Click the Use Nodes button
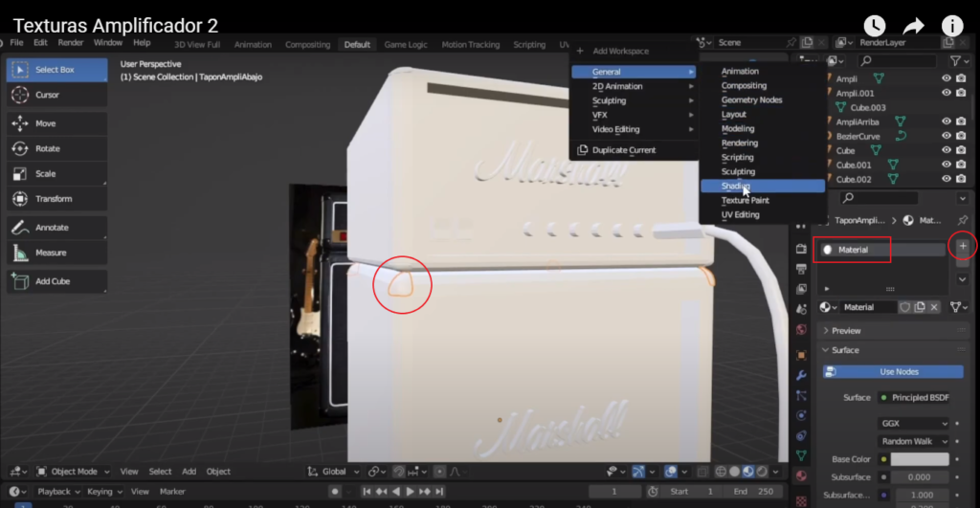Viewport: 980px width, 508px height. point(893,372)
